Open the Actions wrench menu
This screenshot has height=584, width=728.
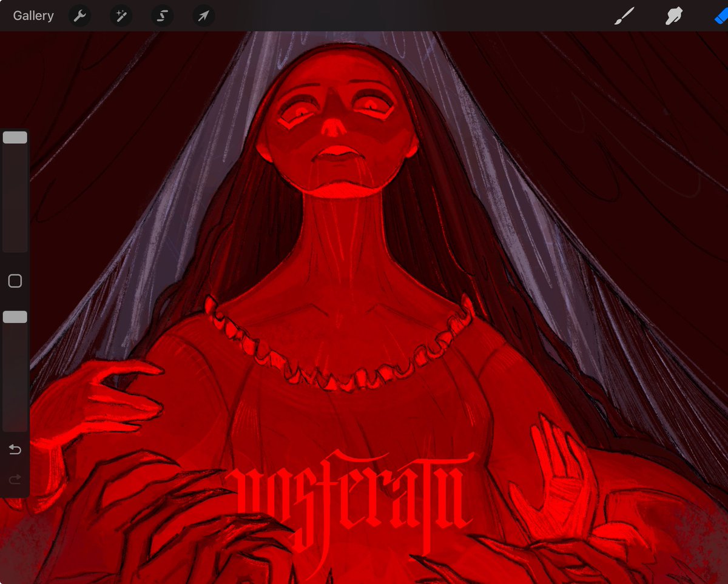click(79, 16)
